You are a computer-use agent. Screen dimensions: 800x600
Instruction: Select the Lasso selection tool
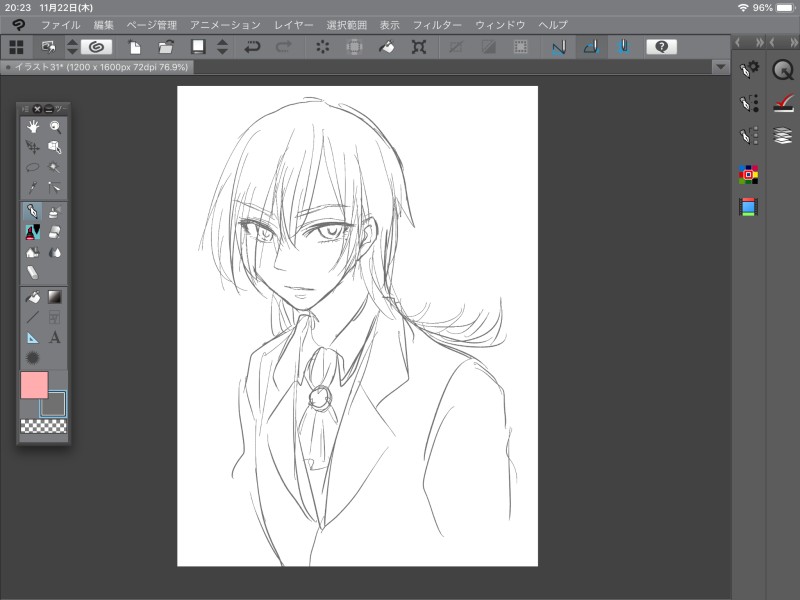click(x=33, y=167)
